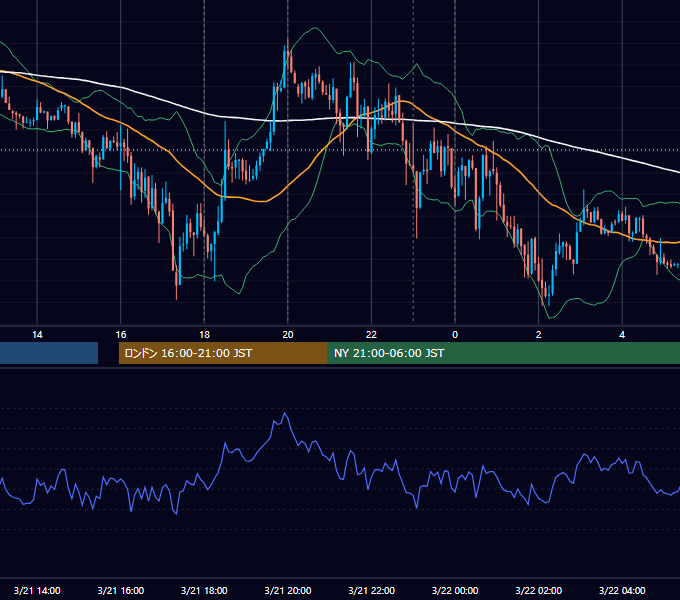Click the NY 21:00-06:00 JST session bar
This screenshot has width=680, height=600.
coord(503,353)
